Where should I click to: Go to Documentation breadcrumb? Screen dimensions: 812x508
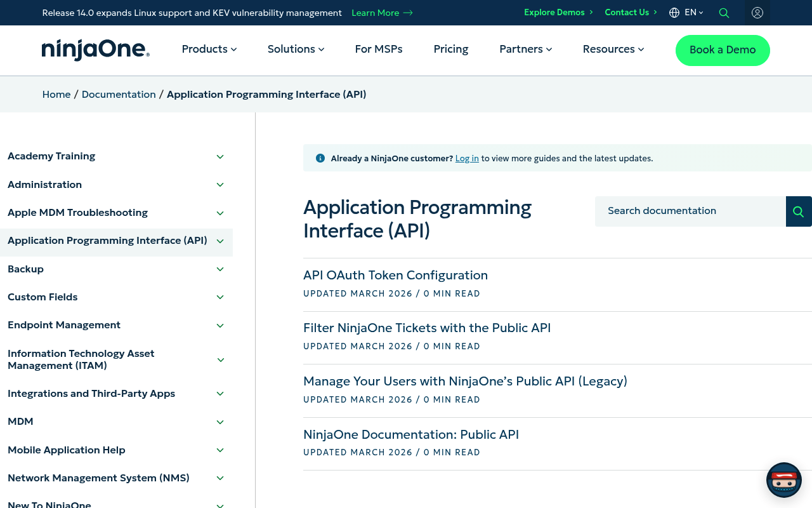[119, 95]
